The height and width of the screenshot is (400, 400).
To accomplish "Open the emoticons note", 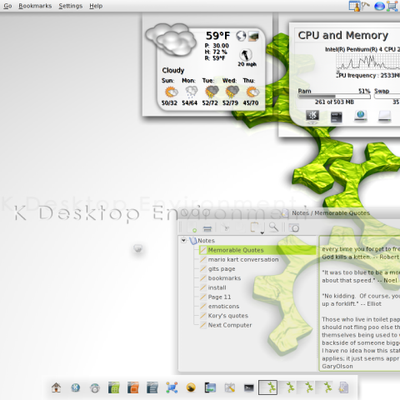I will click(224, 306).
